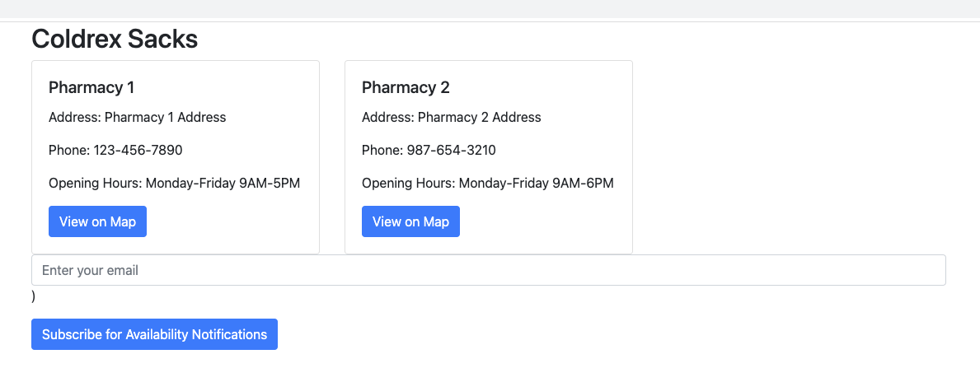Click empty space beside Pharmacy 1's map button
980x382 pixels.
click(x=231, y=221)
